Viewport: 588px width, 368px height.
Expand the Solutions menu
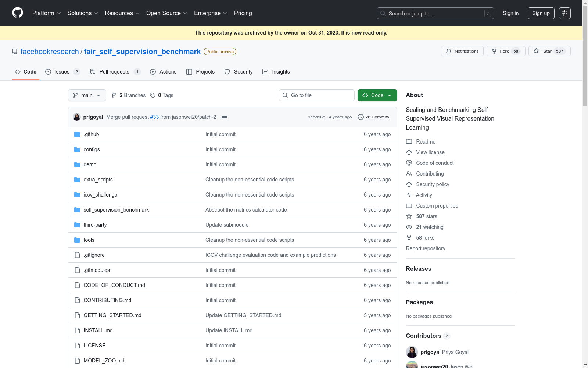point(83,13)
